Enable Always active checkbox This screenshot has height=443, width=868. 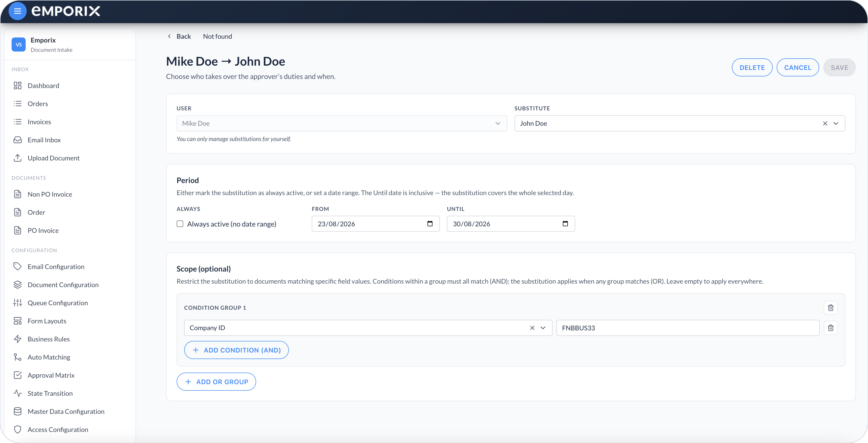[x=180, y=224]
